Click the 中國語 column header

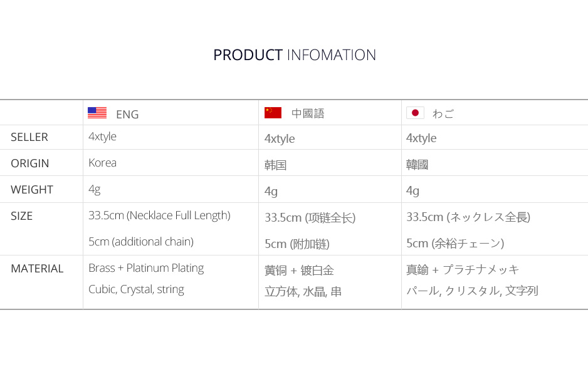click(x=308, y=114)
